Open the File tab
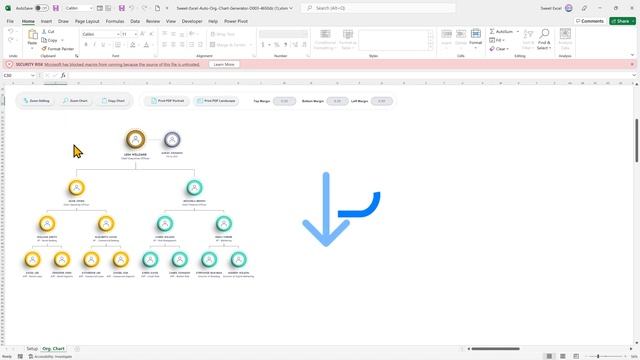 (10, 21)
